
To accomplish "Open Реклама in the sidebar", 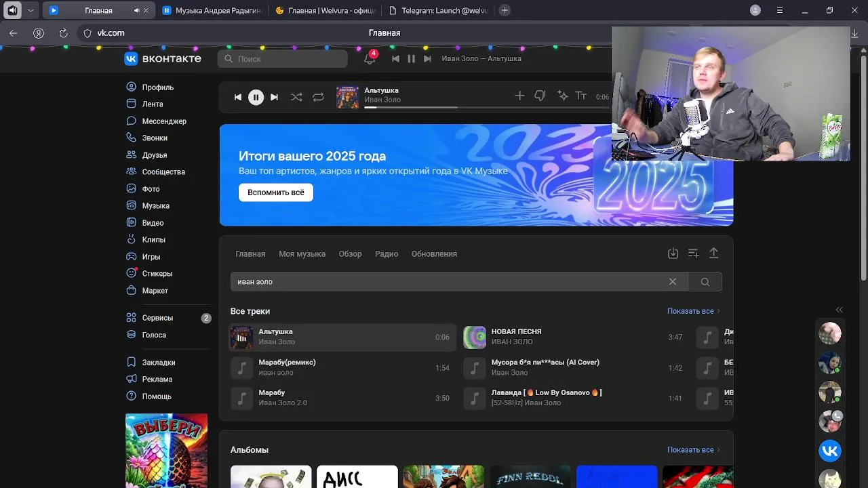I will [149, 380].
